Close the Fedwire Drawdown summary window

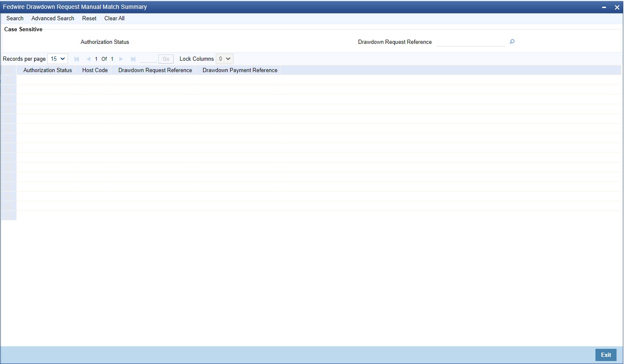click(x=617, y=7)
